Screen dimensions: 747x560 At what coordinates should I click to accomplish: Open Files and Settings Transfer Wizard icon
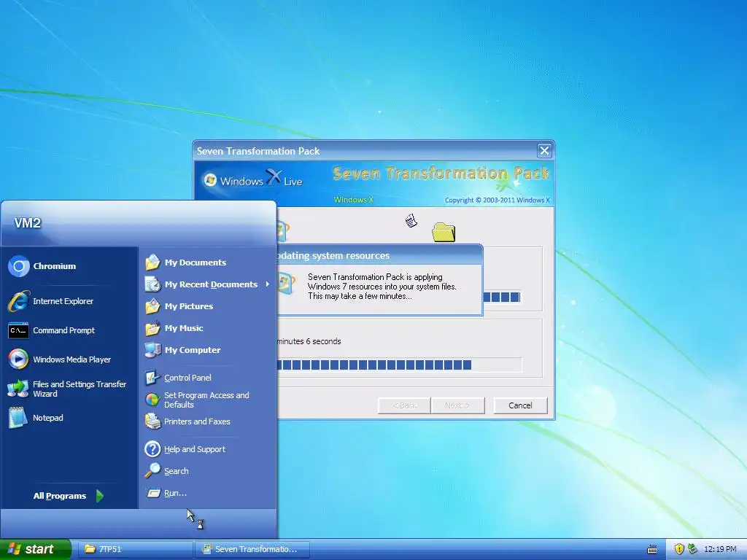18,389
